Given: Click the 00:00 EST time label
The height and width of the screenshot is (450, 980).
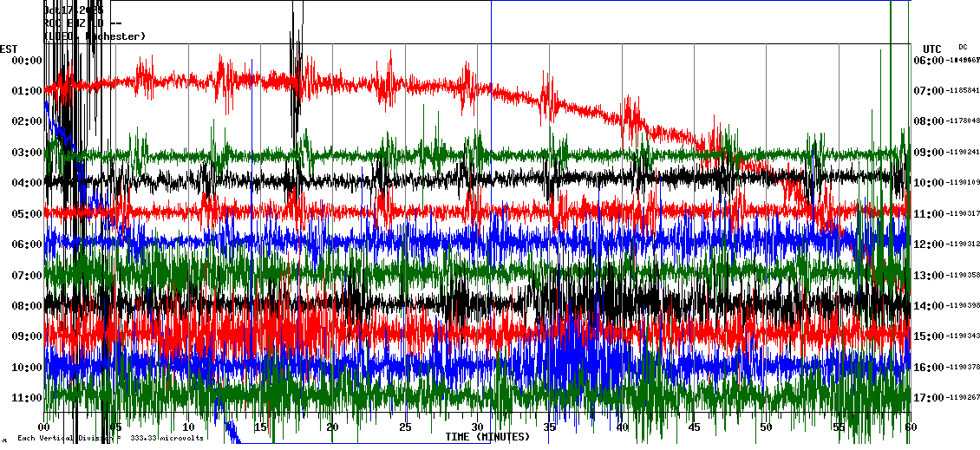Looking at the screenshot, I should click(x=27, y=60).
